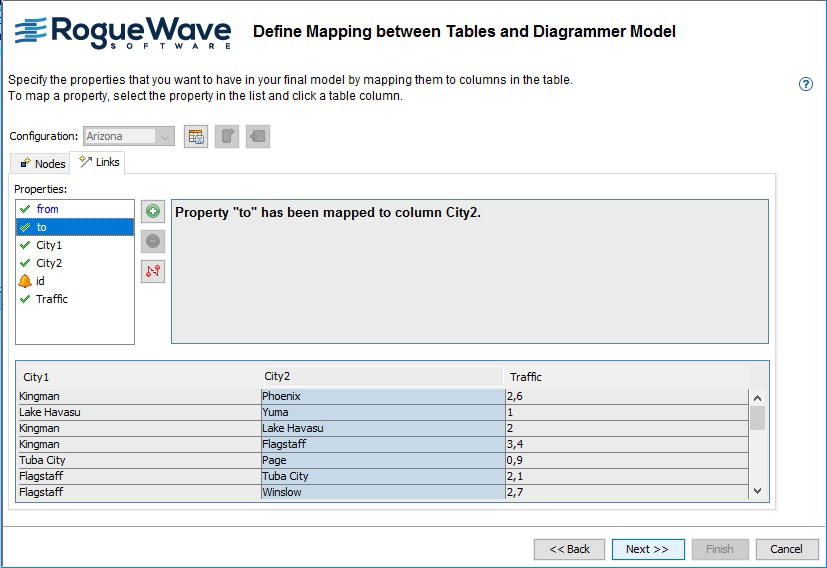Switch to the Nodes tab
The height and width of the screenshot is (568, 827).
click(41, 163)
